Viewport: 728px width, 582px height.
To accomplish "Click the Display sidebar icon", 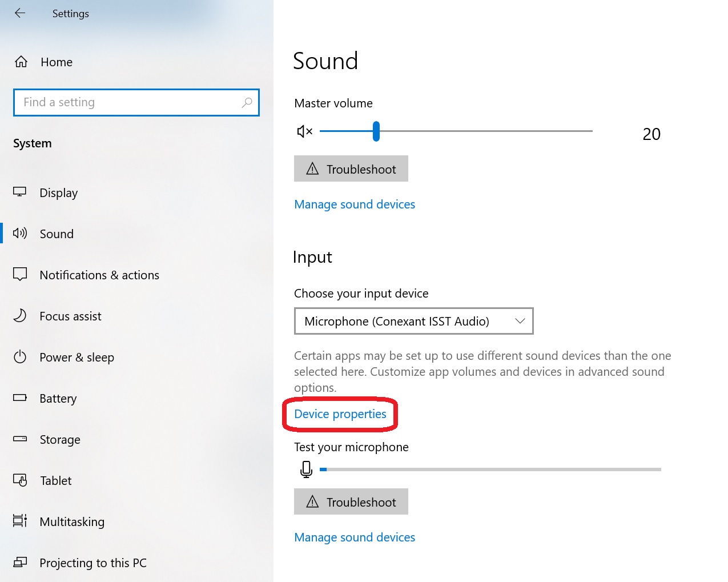I will click(x=19, y=192).
